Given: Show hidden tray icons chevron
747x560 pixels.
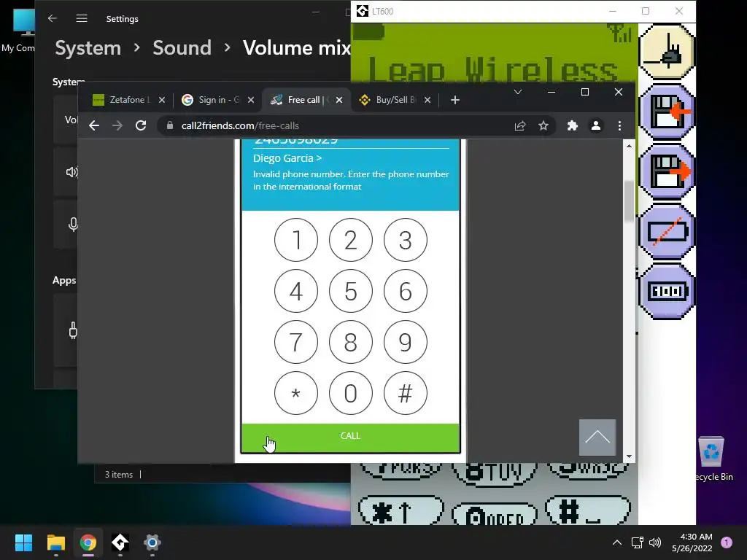Looking at the screenshot, I should (x=617, y=542).
